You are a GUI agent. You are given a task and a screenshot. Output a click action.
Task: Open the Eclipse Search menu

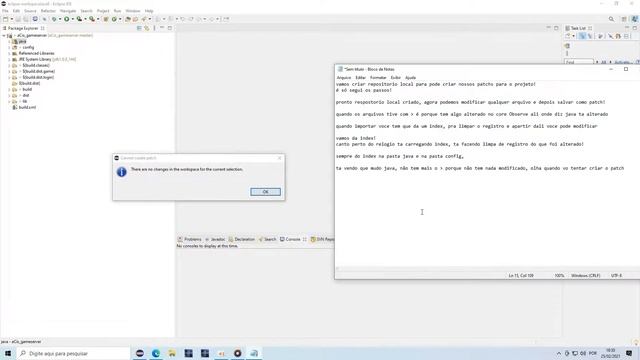click(x=86, y=11)
